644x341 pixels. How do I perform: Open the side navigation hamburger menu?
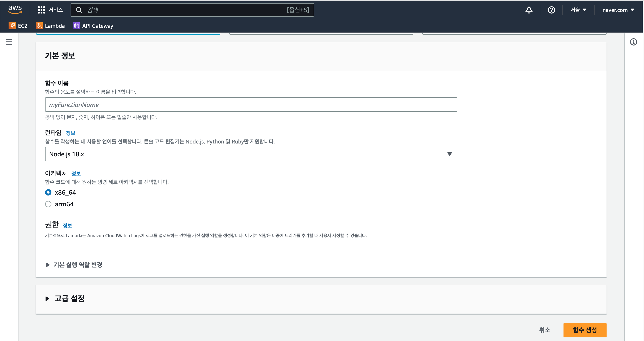[x=9, y=42]
